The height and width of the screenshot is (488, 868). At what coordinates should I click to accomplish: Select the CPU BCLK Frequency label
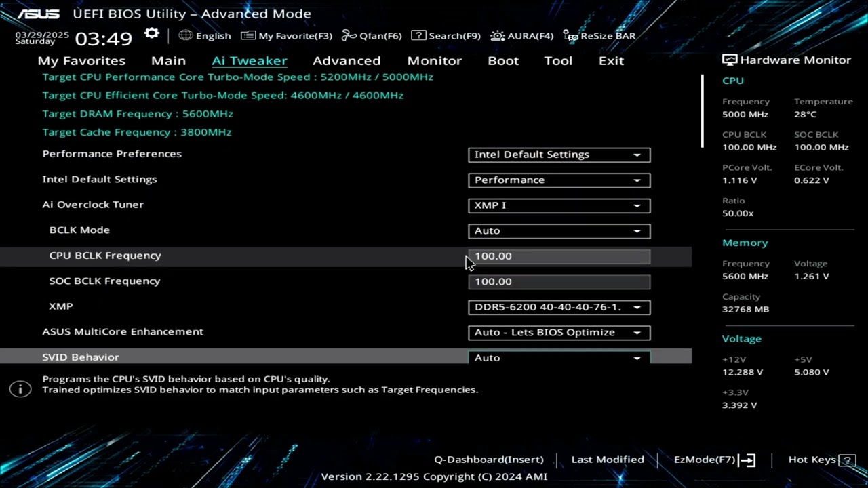pyautogui.click(x=105, y=256)
